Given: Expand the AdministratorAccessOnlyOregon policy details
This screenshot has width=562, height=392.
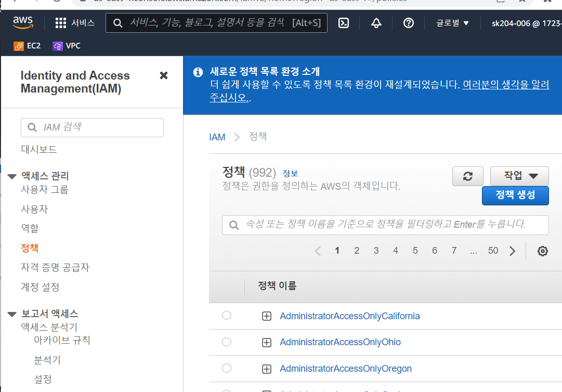Looking at the screenshot, I should 266,369.
